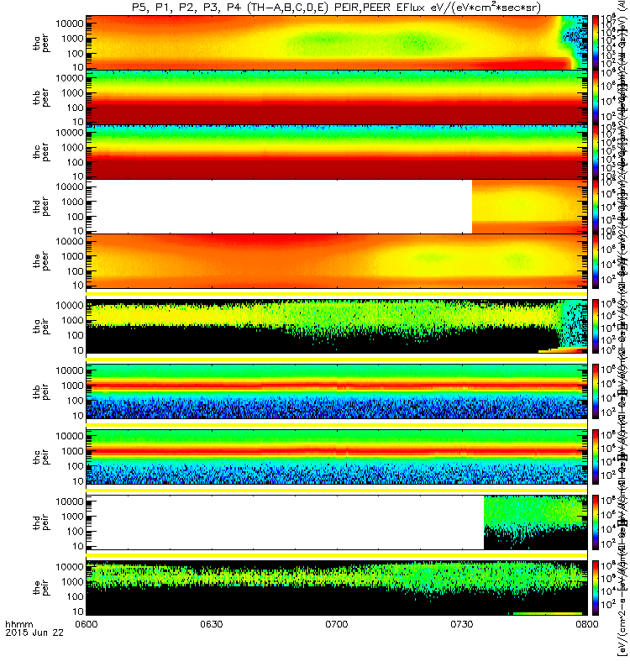Click the 10000 tick label of the peir
630x672 pixels.
[70, 566]
